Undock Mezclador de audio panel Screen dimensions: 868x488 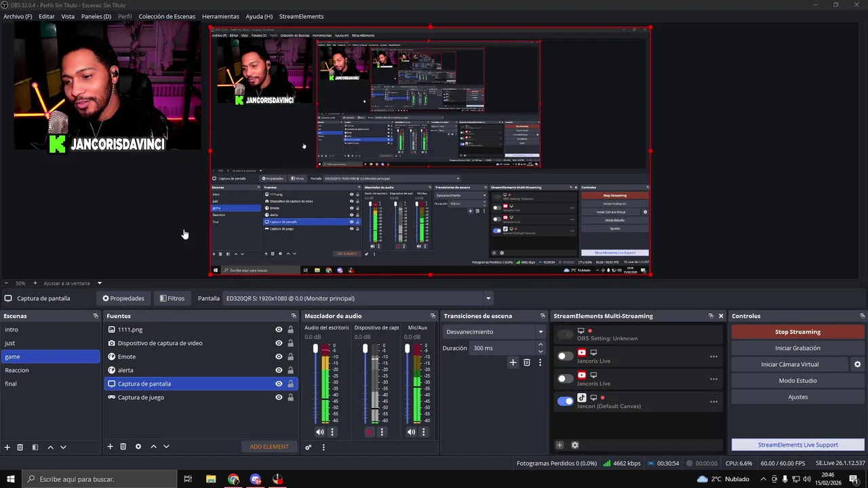[433, 316]
